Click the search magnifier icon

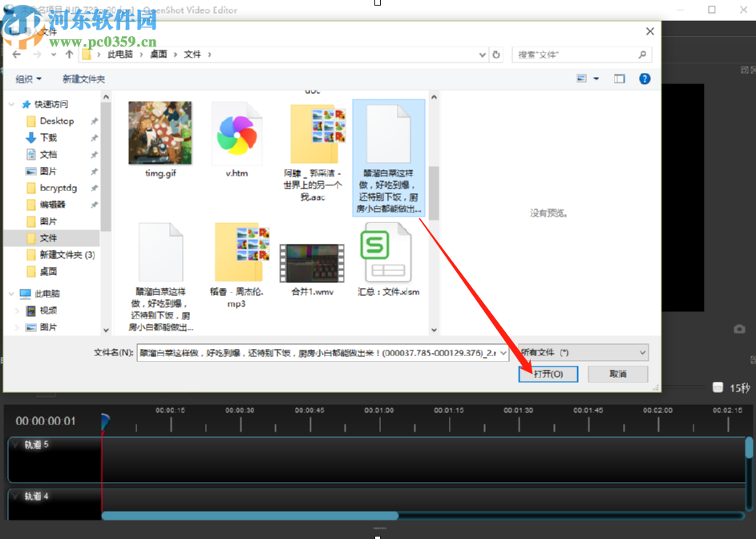click(642, 55)
